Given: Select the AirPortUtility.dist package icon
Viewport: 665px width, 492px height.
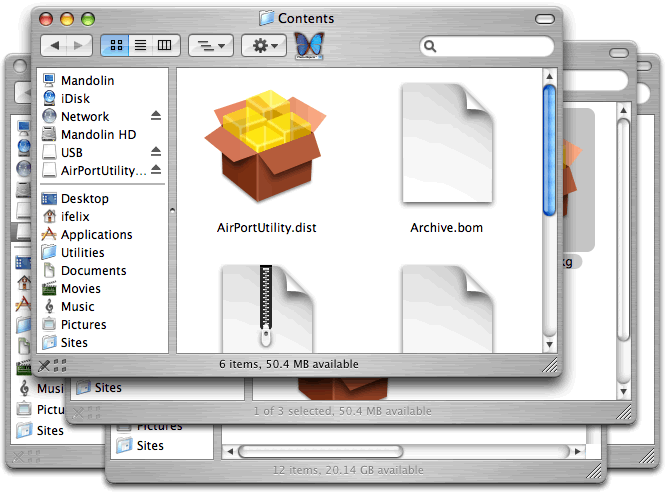Looking at the screenshot, I should point(265,145).
